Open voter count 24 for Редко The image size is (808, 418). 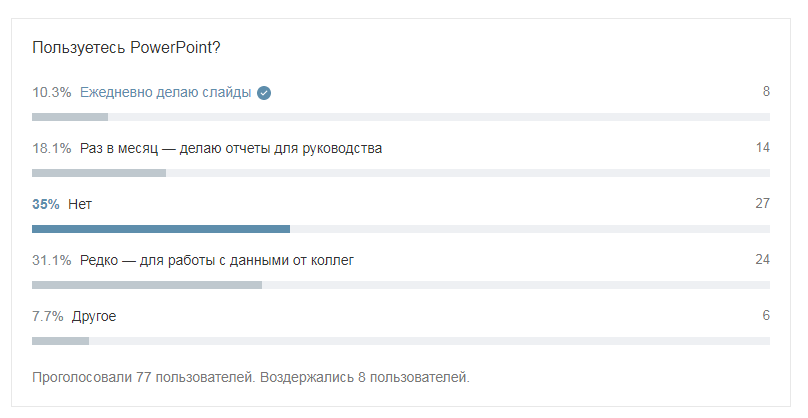click(x=763, y=259)
